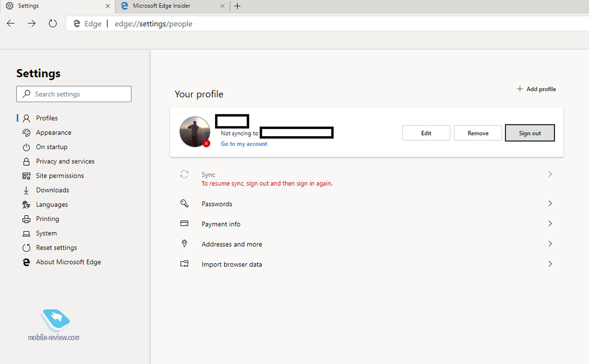The width and height of the screenshot is (589, 364).
Task: Click the Downloads arrow icon
Action: pos(27,190)
